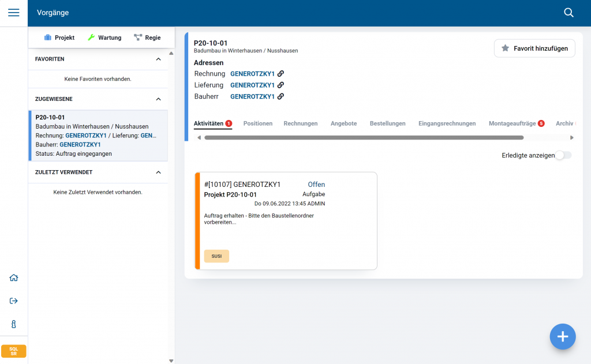Viewport: 591px width, 364px height.
Task: Click the horizontal tab scrollbar
Action: click(364, 137)
